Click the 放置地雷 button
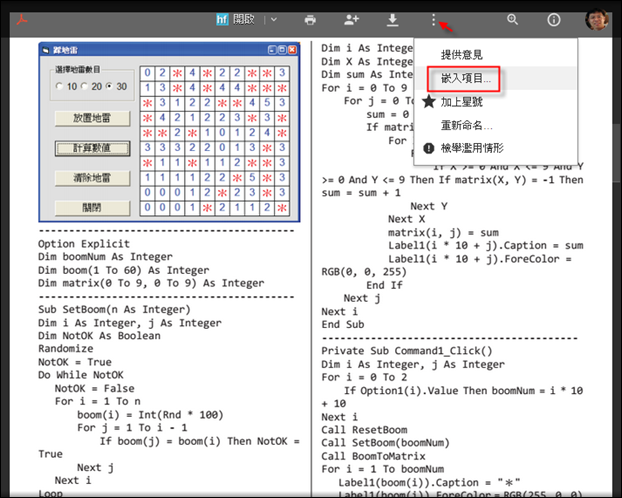The image size is (622, 498). (x=92, y=118)
